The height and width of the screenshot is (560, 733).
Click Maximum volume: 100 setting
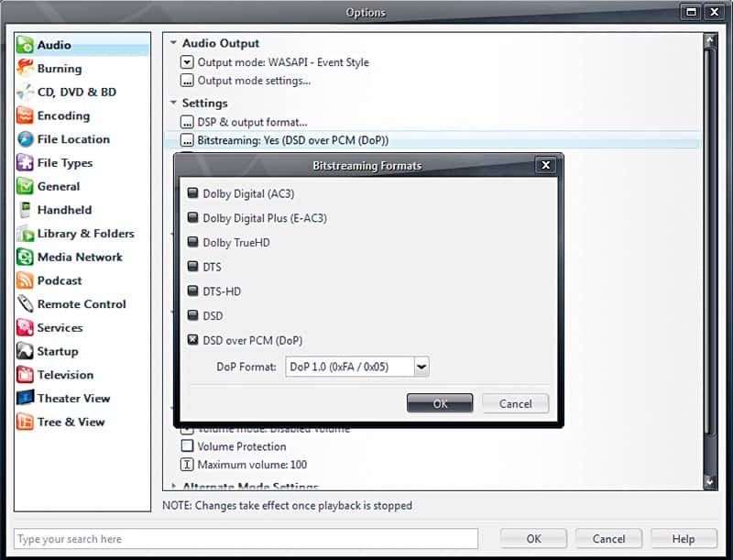[252, 464]
